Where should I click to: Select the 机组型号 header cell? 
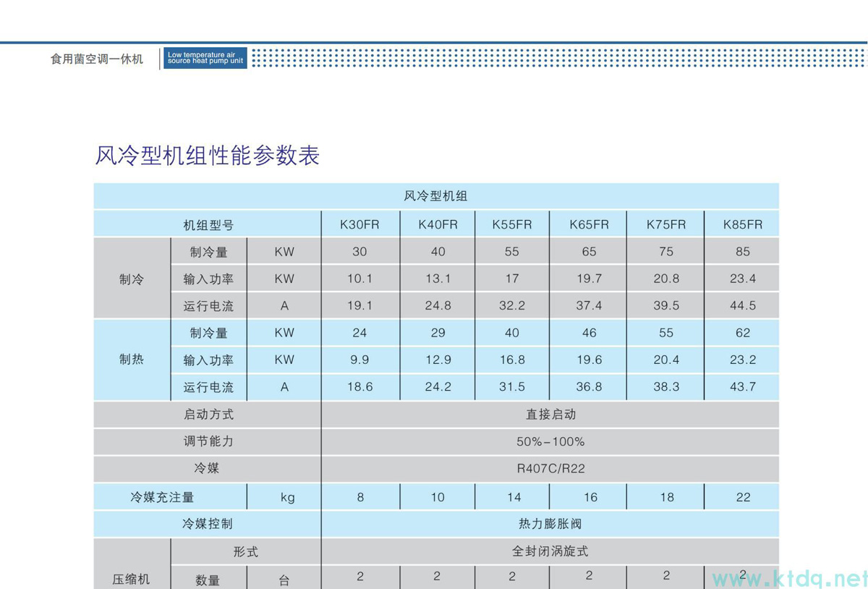pos(208,225)
